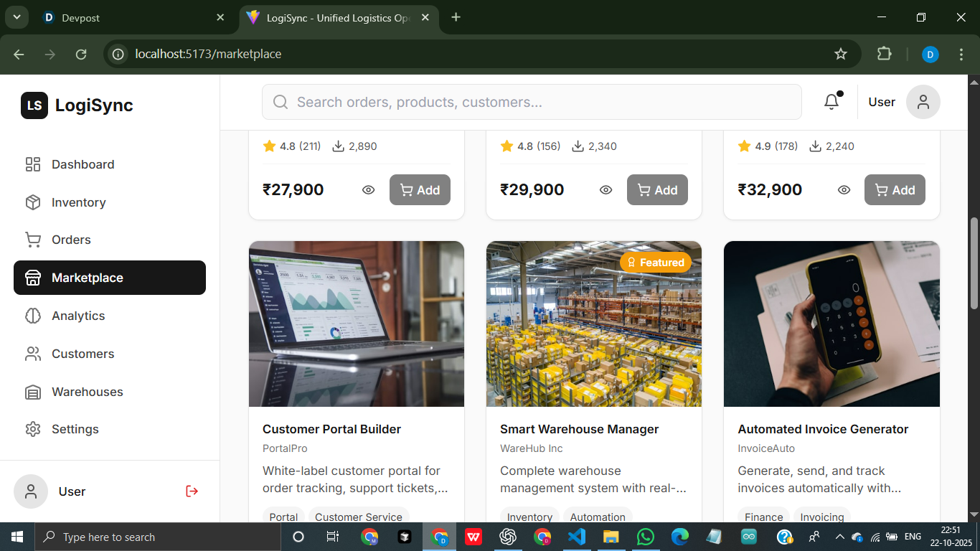The width and height of the screenshot is (980, 551).
Task: Select the Portal tag
Action: (283, 517)
